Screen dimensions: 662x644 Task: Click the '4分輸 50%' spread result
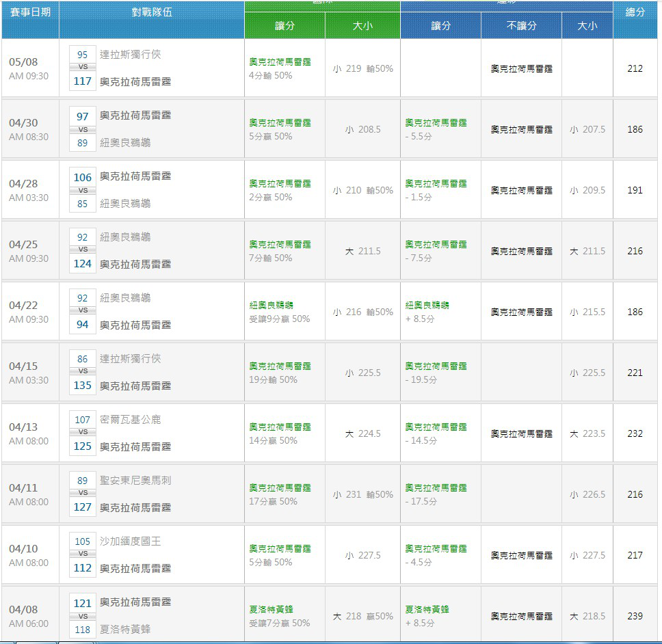pos(271,75)
